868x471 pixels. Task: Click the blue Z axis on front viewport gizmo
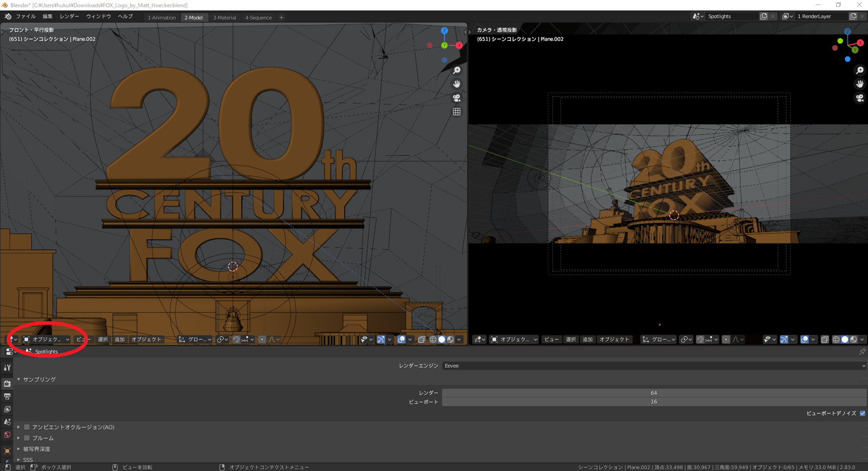coord(444,30)
